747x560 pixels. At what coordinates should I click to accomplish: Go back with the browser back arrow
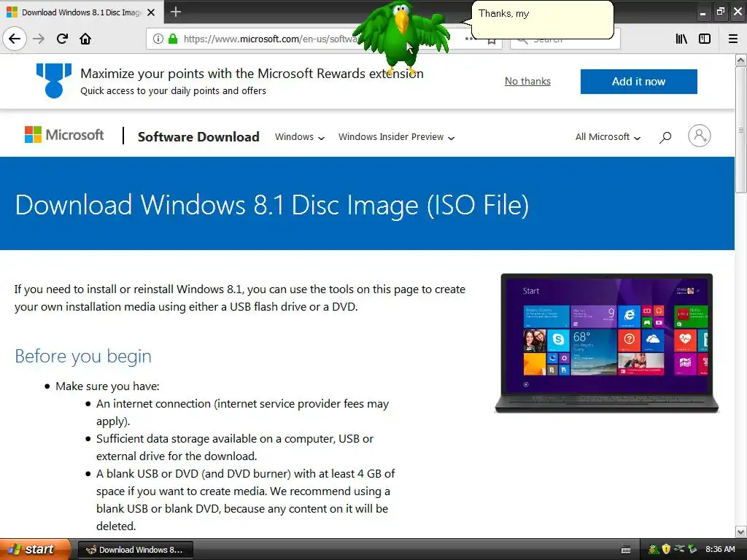(15, 39)
